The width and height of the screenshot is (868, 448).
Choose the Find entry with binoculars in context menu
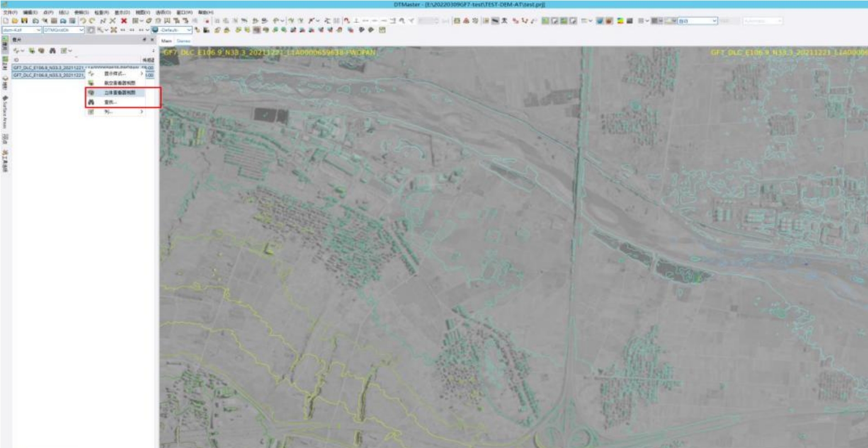pos(110,102)
